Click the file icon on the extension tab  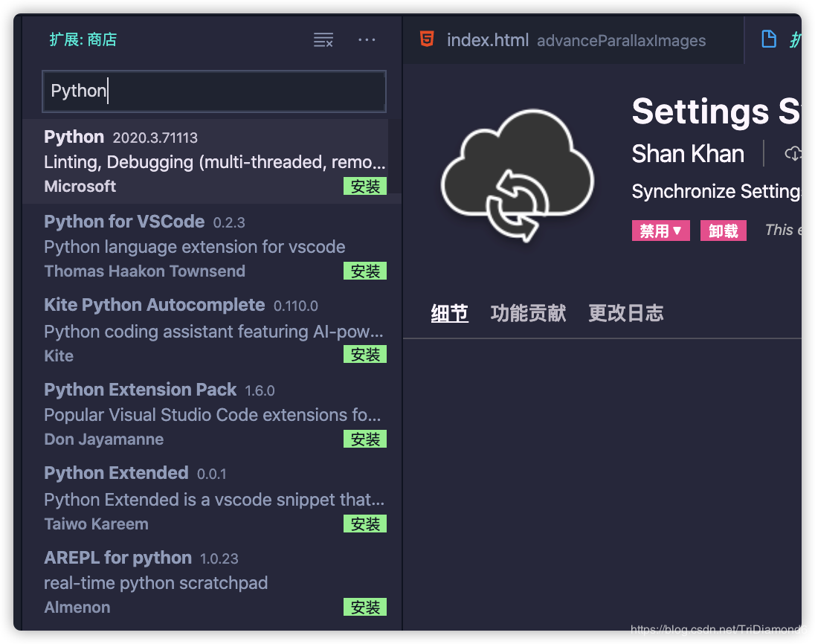769,39
